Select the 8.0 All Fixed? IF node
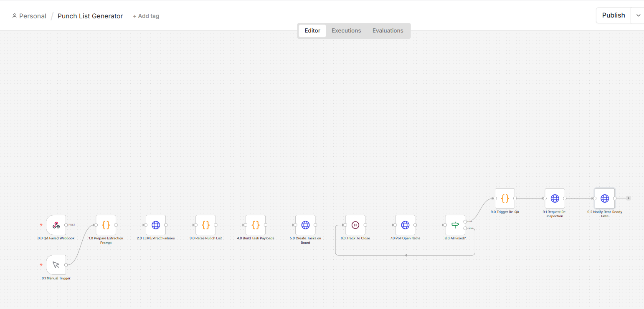The image size is (644, 309). (455, 225)
